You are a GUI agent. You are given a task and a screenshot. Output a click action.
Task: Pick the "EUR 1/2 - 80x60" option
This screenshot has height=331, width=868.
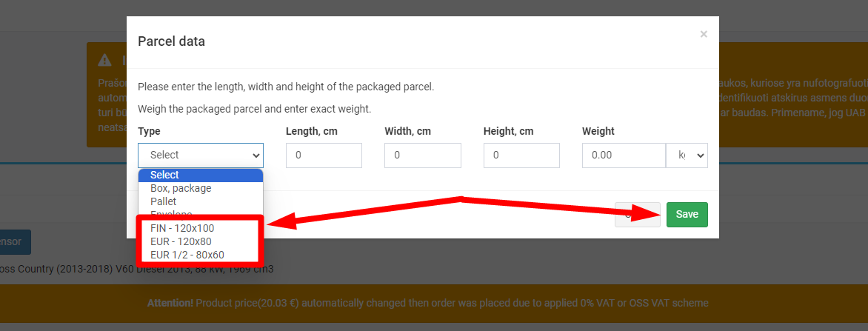(x=187, y=255)
